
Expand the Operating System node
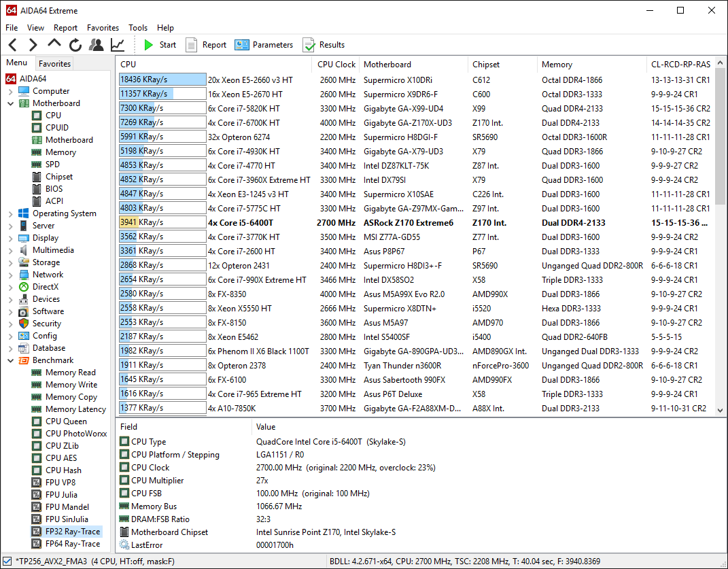(11, 213)
